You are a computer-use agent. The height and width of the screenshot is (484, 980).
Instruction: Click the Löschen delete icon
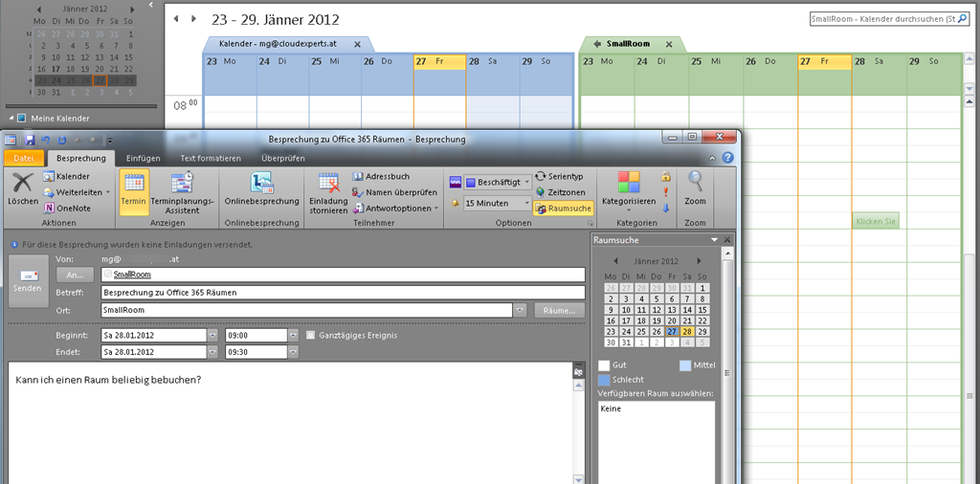tap(23, 185)
